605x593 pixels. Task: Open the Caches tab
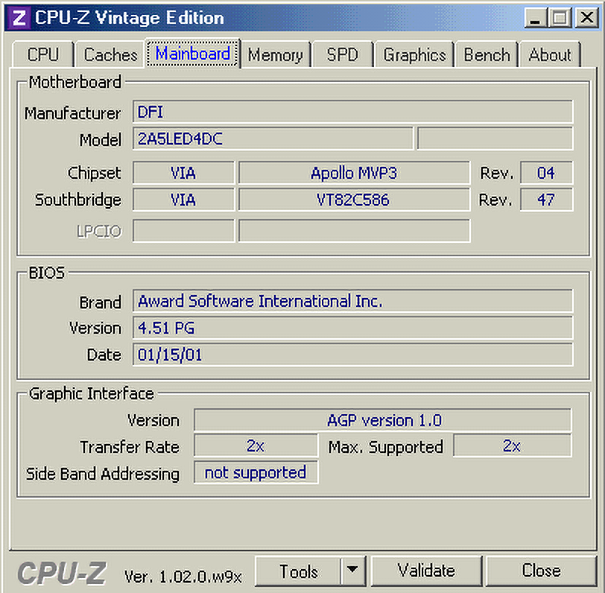[110, 55]
